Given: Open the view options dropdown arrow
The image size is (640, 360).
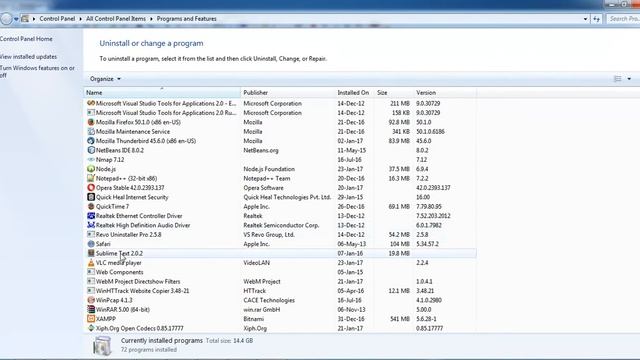Looking at the screenshot, I should 629,79.
